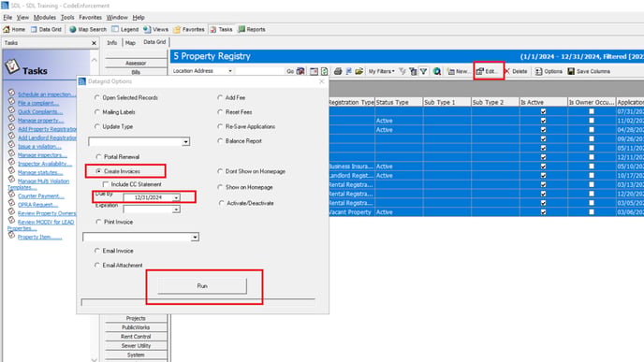Show the Legend panel

[125, 30]
